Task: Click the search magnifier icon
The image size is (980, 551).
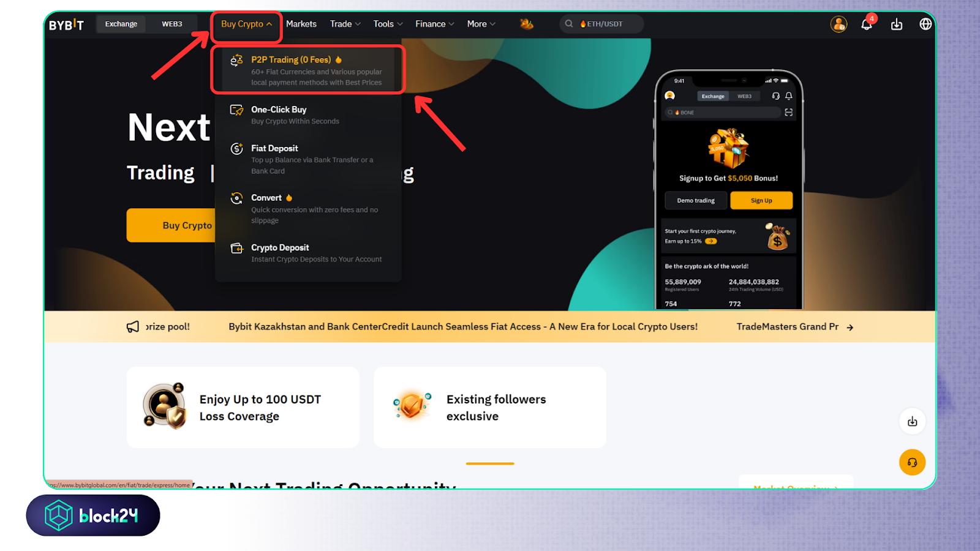Action: (569, 24)
